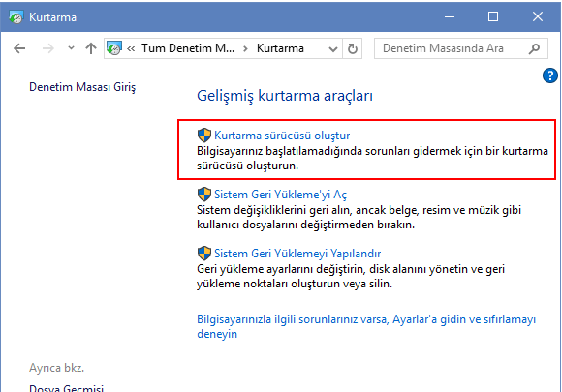Open 'Sistem Geri Yüklemeyi Yapılandır' link

(297, 254)
